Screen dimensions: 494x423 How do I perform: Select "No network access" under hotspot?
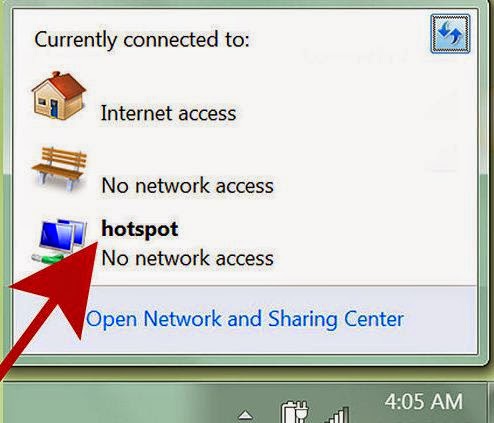tap(187, 258)
